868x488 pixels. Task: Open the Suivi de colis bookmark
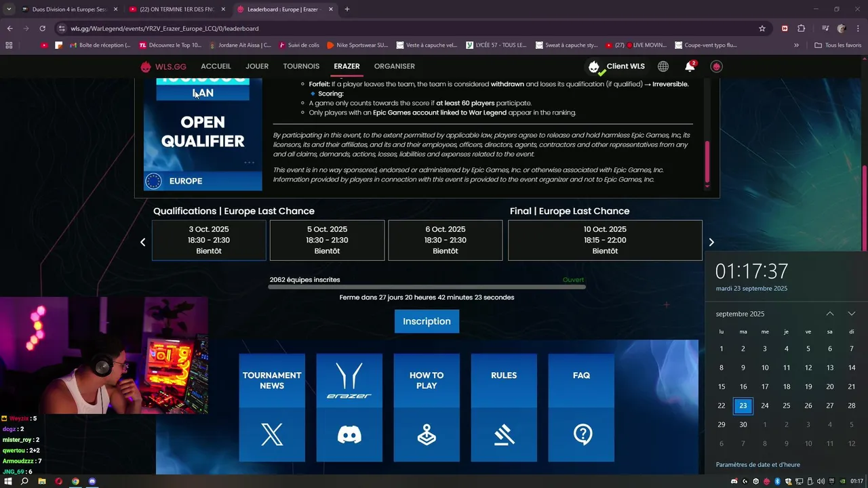(x=298, y=45)
